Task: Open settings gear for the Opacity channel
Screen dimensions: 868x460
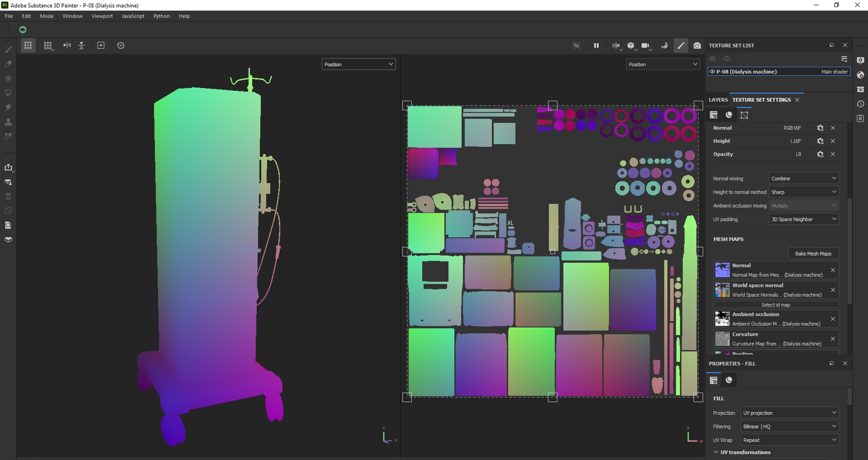Action: (820, 154)
